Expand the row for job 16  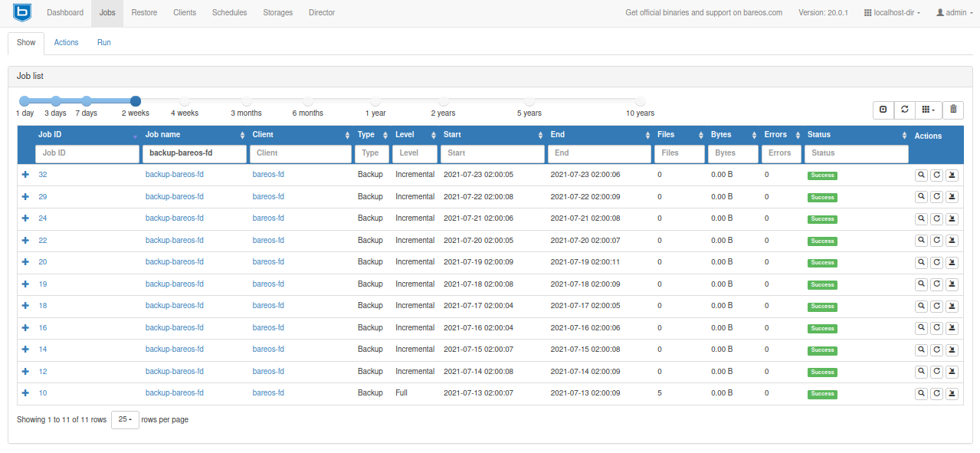25,327
